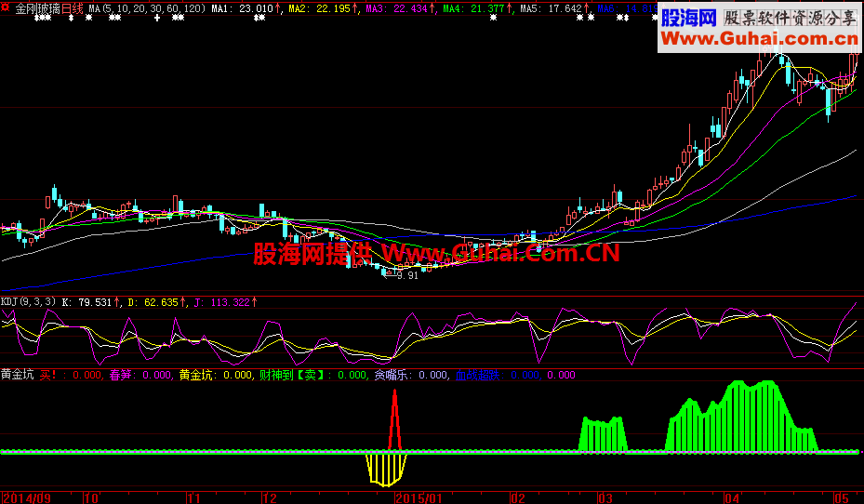This screenshot has width=864, height=504.
Task: Jump to month 02 on the date axis
Action: point(518,498)
